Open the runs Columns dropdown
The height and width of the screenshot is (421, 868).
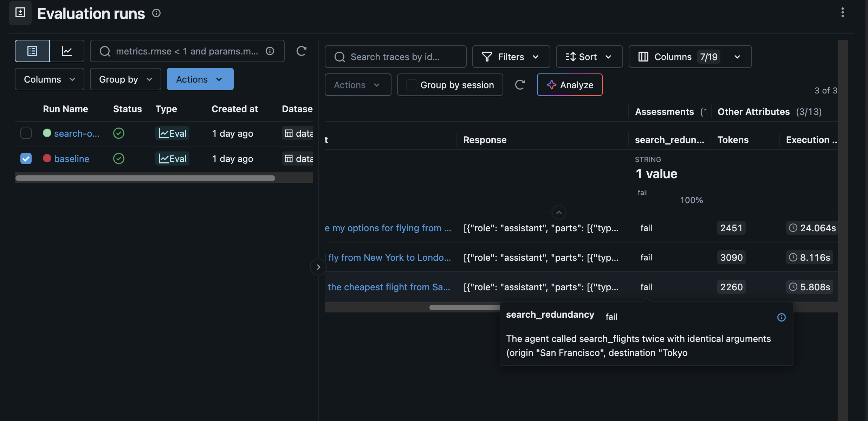[x=50, y=79]
